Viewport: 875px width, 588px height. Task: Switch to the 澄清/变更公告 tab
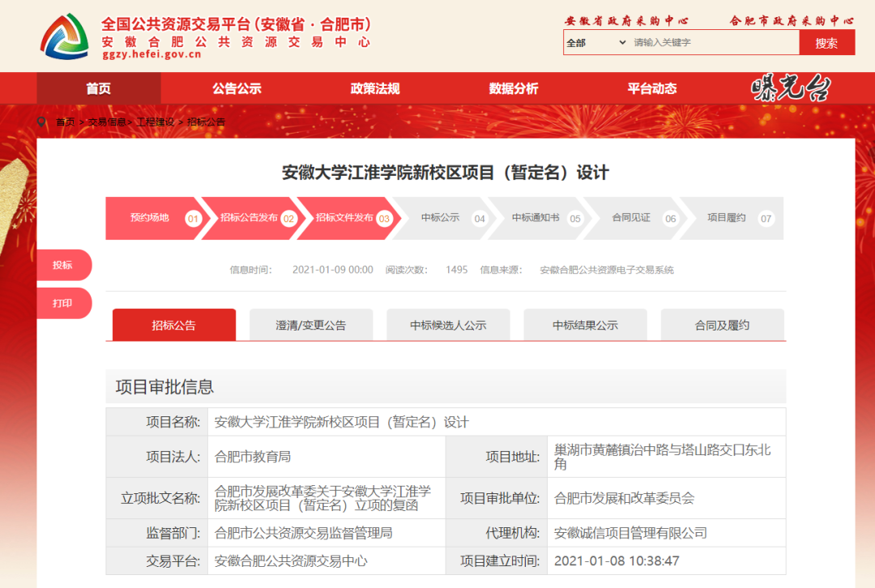[x=311, y=325]
